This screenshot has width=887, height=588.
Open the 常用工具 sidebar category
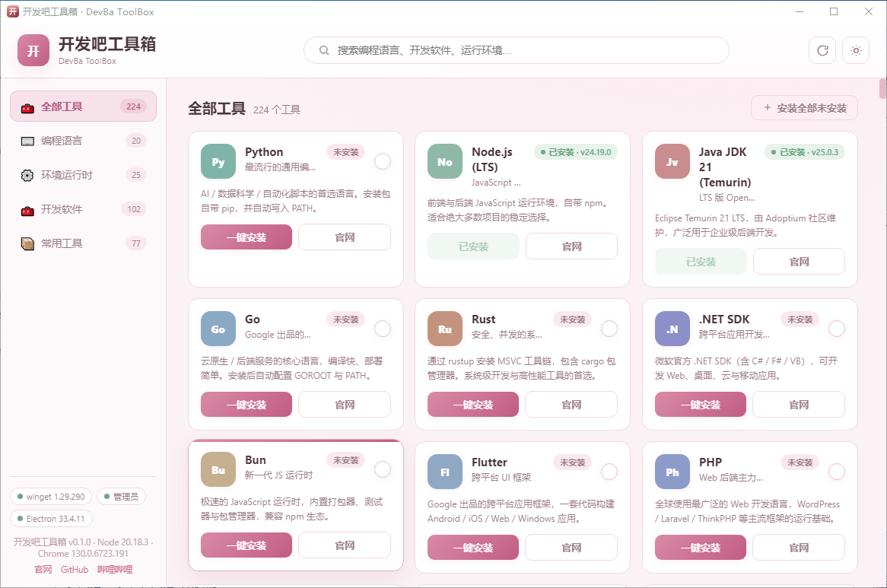click(83, 243)
